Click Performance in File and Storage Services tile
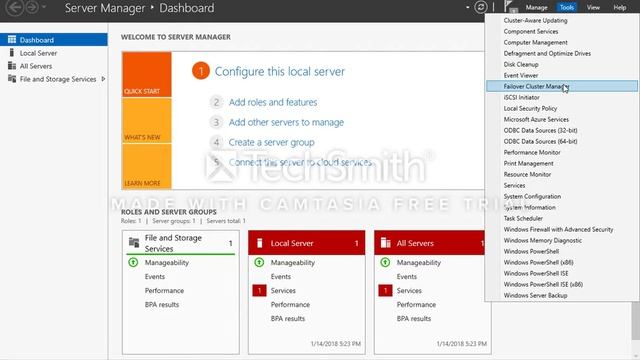 point(164,290)
